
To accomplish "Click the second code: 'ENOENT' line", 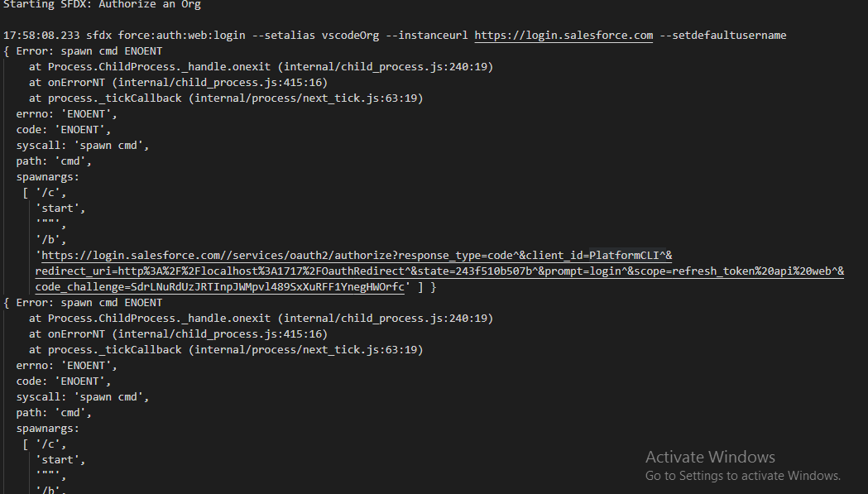I will [63, 381].
